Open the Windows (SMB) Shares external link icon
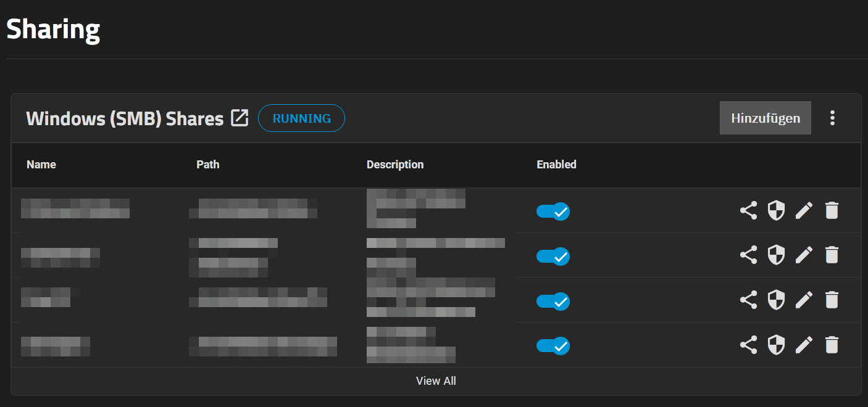This screenshot has height=407, width=868. (240, 118)
